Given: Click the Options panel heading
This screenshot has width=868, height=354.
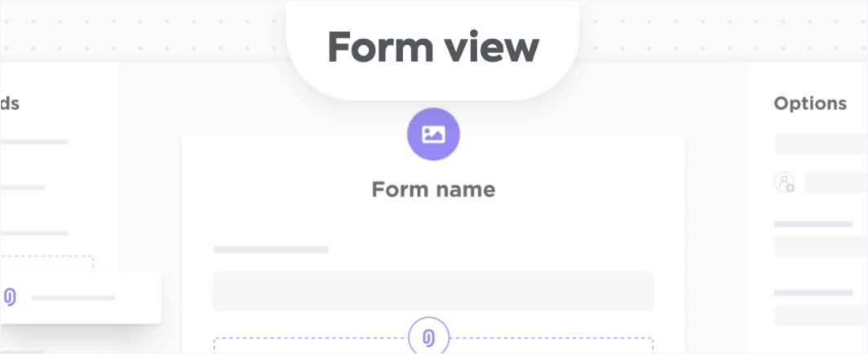Looking at the screenshot, I should [x=809, y=104].
